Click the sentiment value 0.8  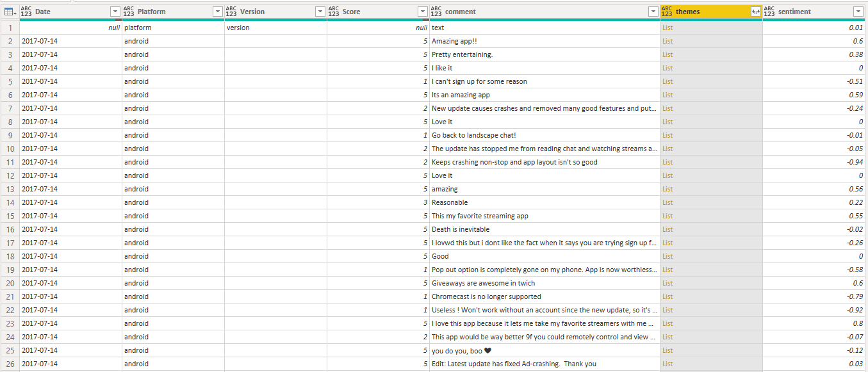coord(858,323)
